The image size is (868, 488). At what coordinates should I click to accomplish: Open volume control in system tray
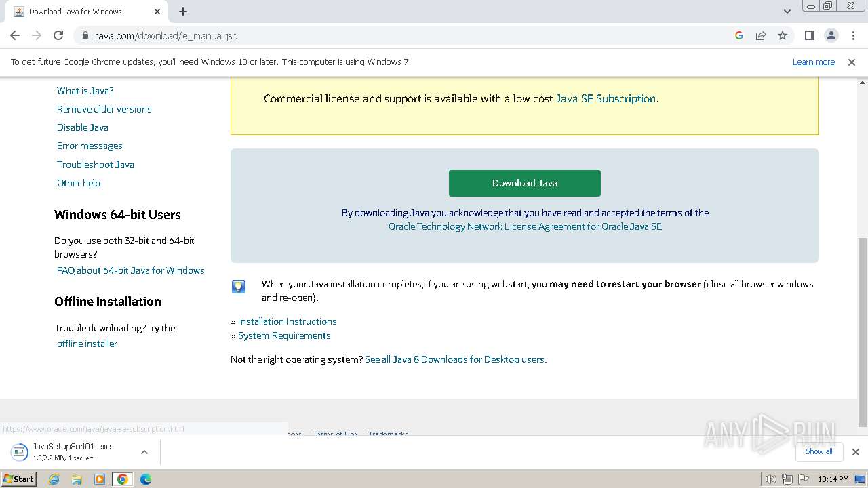(770, 479)
